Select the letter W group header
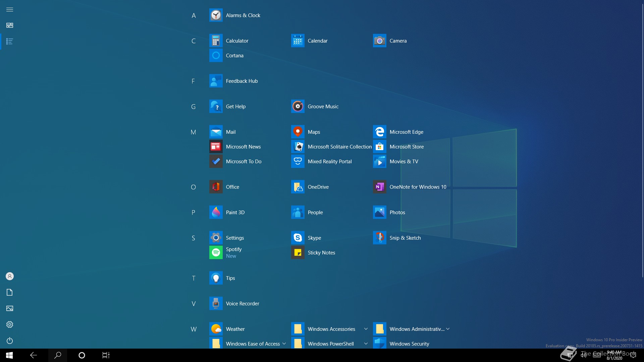The height and width of the screenshot is (362, 644). click(x=194, y=329)
